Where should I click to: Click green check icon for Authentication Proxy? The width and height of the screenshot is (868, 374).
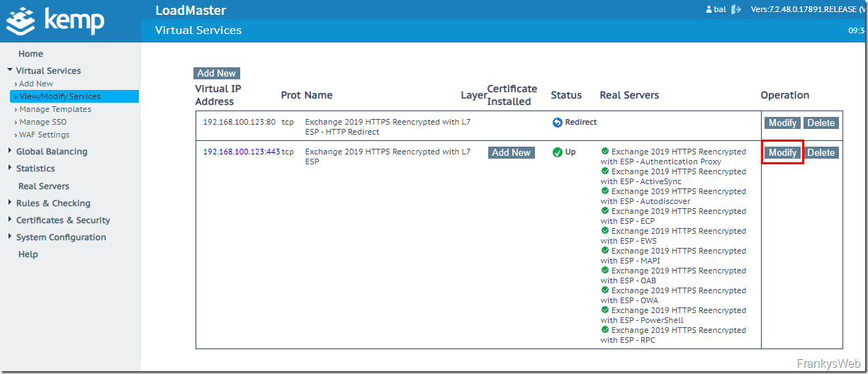tap(604, 151)
